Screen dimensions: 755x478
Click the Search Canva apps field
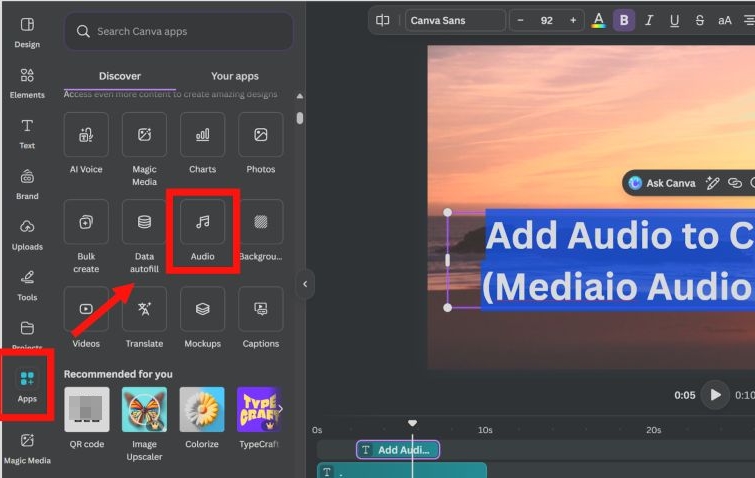(179, 31)
